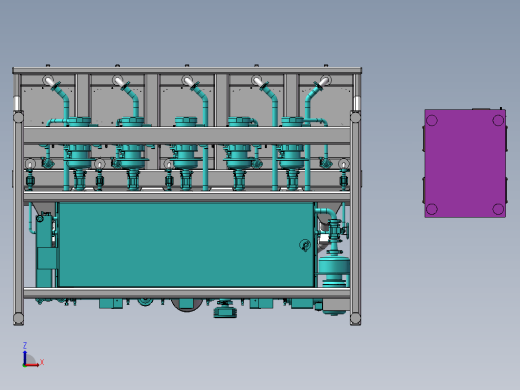The image size is (520, 390).
Task: Select the leftmost white pipe outlet at top
Action: click(49, 81)
